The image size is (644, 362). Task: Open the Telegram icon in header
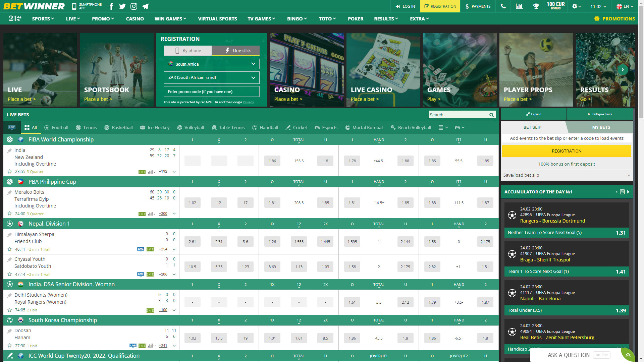pyautogui.click(x=145, y=6)
